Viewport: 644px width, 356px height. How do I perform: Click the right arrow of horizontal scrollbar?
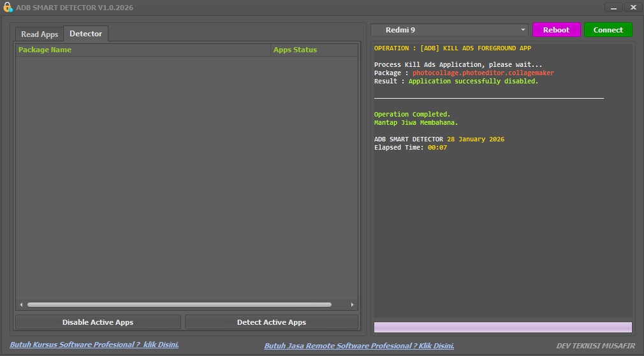[x=352, y=305]
